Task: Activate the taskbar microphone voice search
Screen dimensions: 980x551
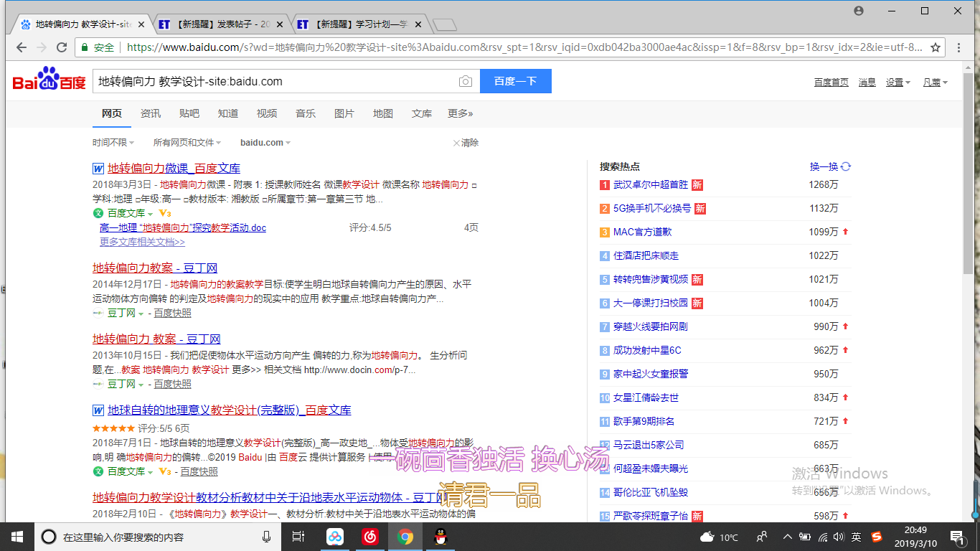Action: click(267, 537)
